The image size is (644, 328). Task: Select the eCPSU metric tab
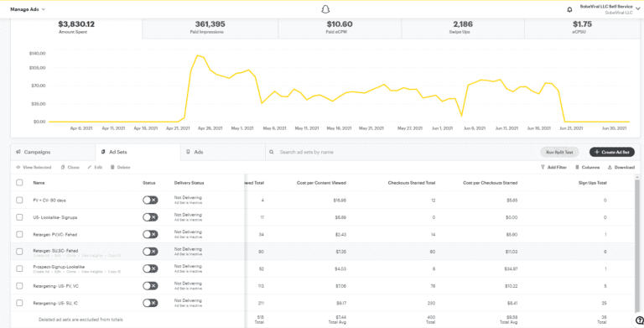(x=582, y=28)
